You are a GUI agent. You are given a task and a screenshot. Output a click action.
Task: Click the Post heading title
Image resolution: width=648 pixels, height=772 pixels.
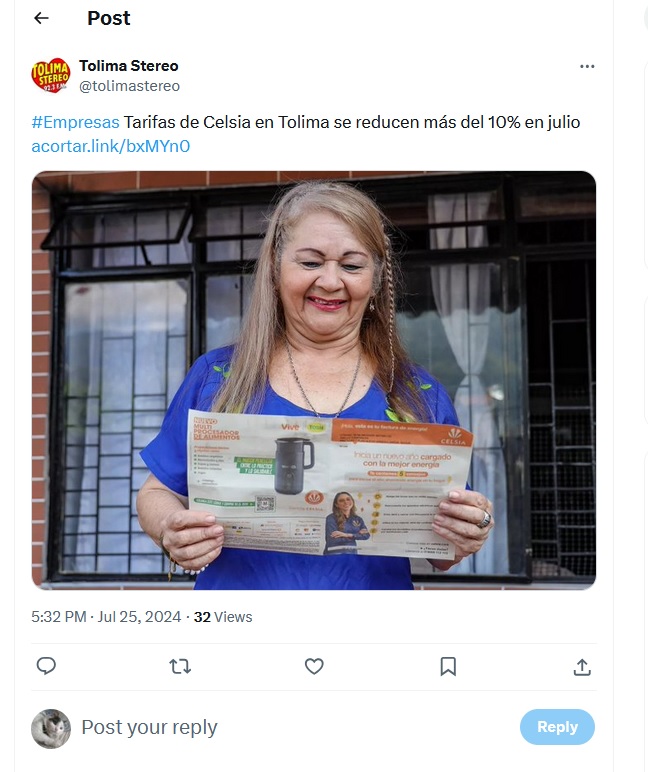click(x=109, y=18)
